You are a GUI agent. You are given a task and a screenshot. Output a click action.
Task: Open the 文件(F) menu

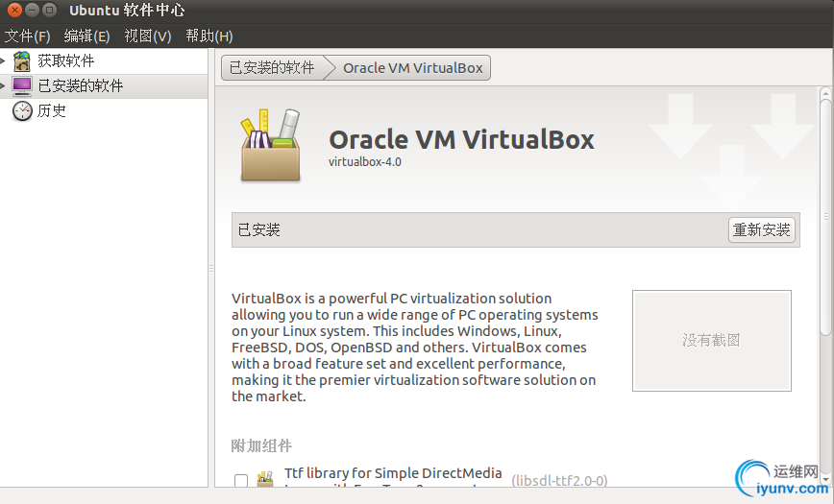coord(27,36)
